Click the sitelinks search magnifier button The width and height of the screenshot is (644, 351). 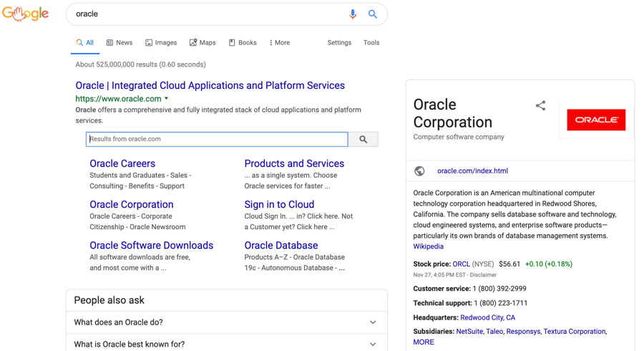point(364,140)
